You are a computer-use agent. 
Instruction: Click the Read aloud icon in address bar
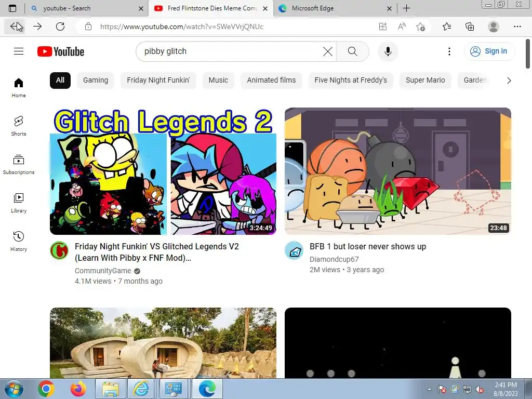(402, 26)
